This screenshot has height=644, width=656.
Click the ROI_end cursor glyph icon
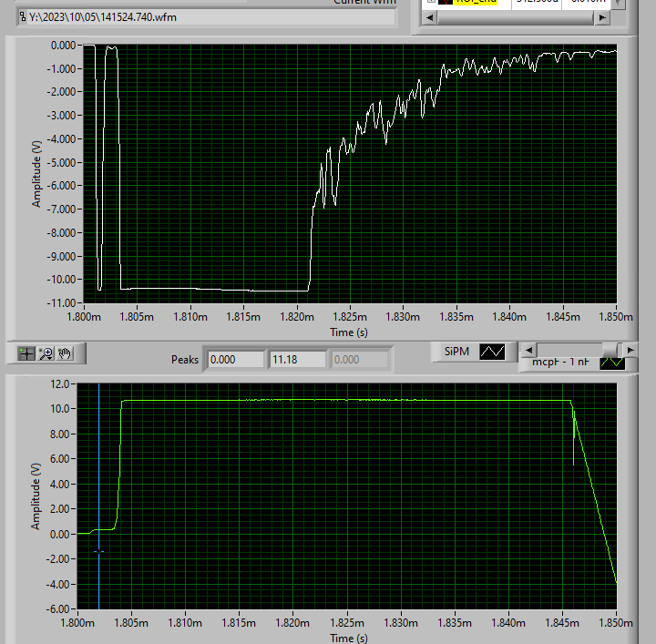(446, 1)
